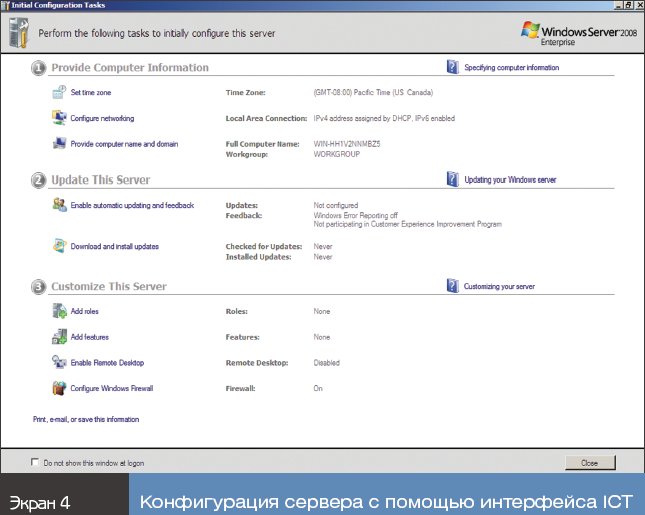Click the Add roles icon
The image size is (645, 515).
click(59, 312)
